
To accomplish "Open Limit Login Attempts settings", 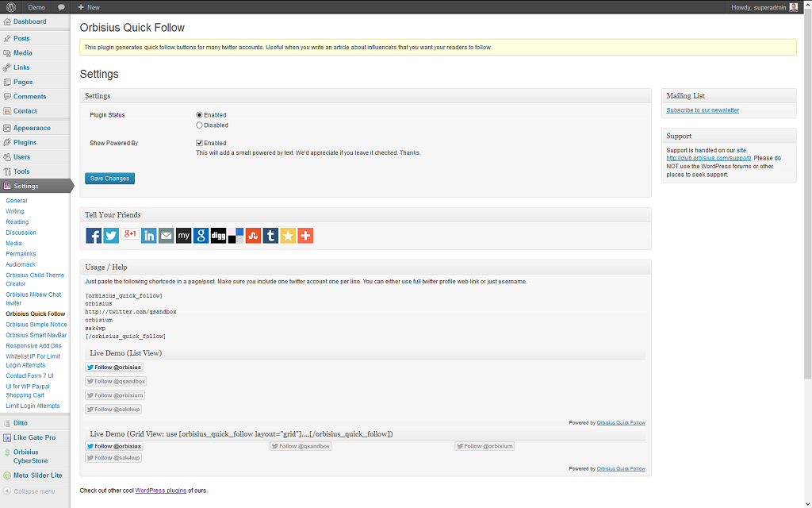I will 33,406.
